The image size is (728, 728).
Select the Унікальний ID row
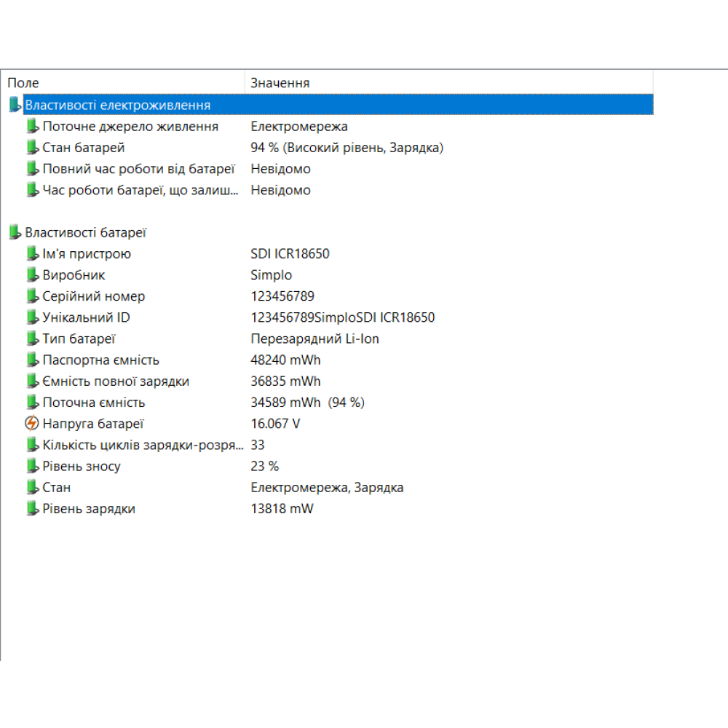[86, 317]
